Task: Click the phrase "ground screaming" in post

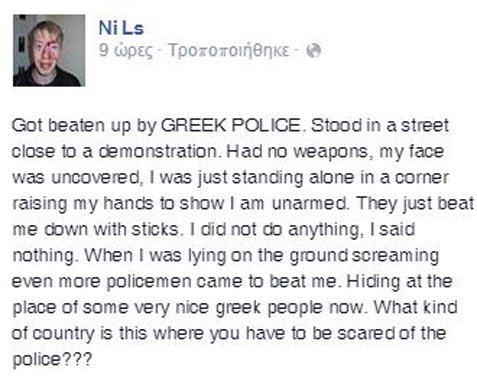Action: 364,256
